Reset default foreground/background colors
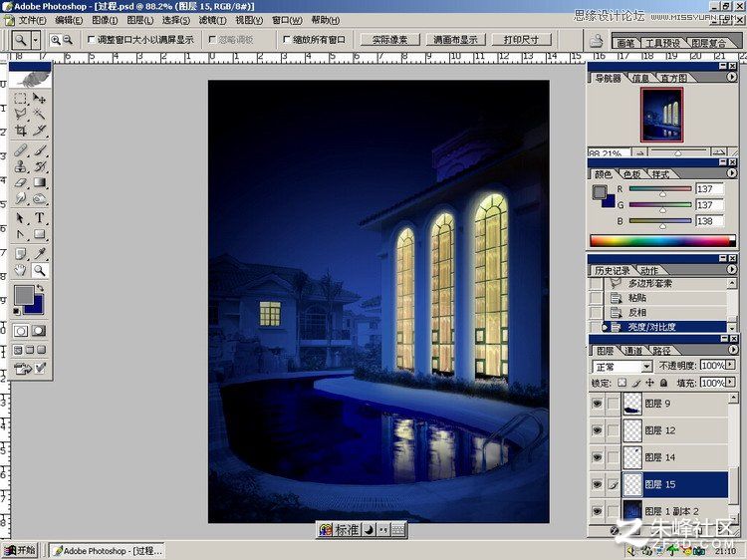The width and height of the screenshot is (747, 560). pyautogui.click(x=17, y=311)
